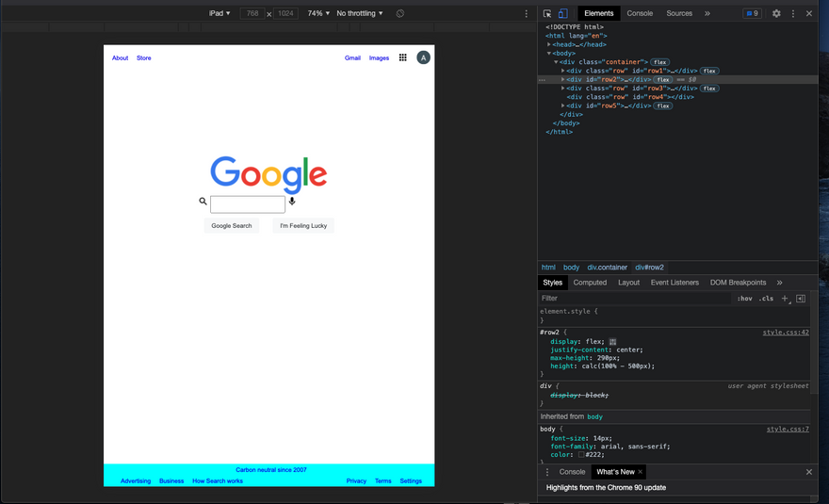Close the bottom drawer panel

[x=809, y=472]
